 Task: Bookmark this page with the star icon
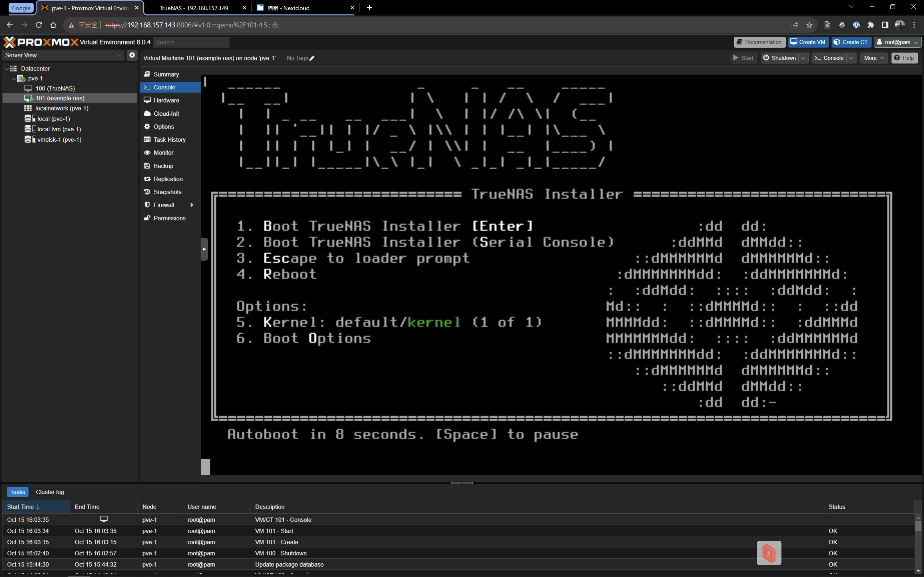809,25
